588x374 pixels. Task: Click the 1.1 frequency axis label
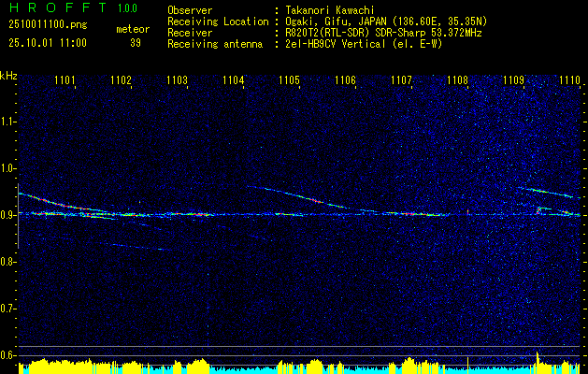click(7, 122)
